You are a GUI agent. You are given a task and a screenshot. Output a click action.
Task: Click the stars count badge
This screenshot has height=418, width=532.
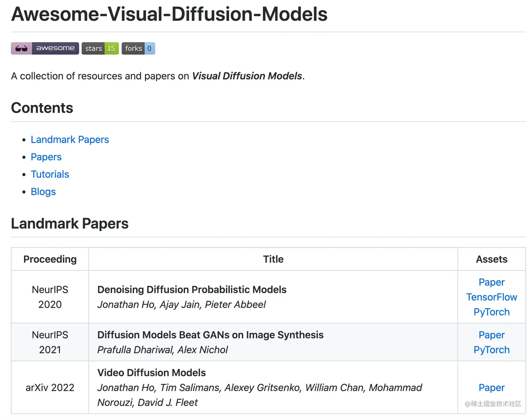point(100,49)
